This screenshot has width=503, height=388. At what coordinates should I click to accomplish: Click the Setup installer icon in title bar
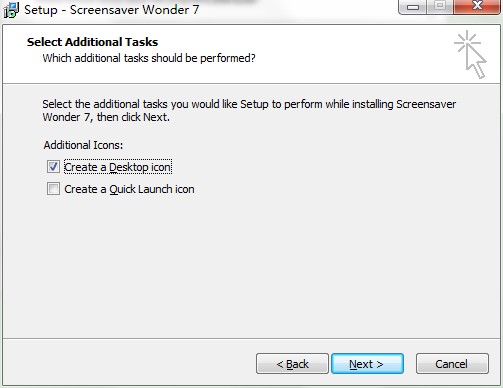pyautogui.click(x=11, y=9)
